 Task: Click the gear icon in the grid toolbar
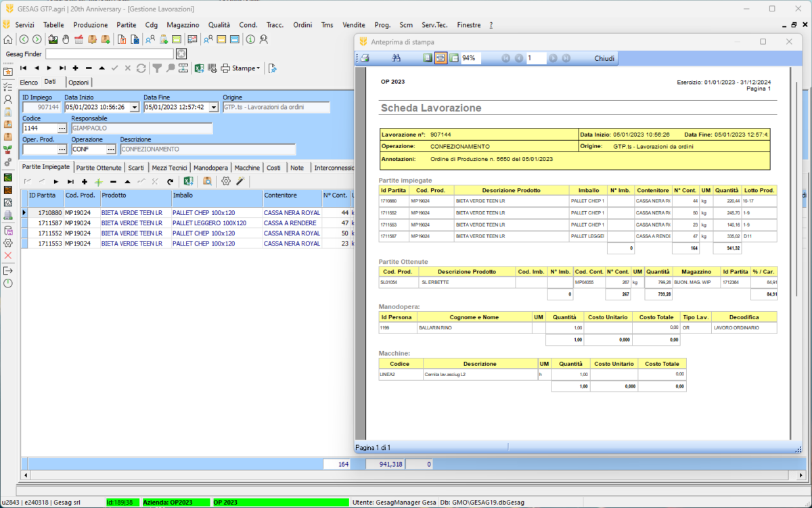click(x=226, y=181)
